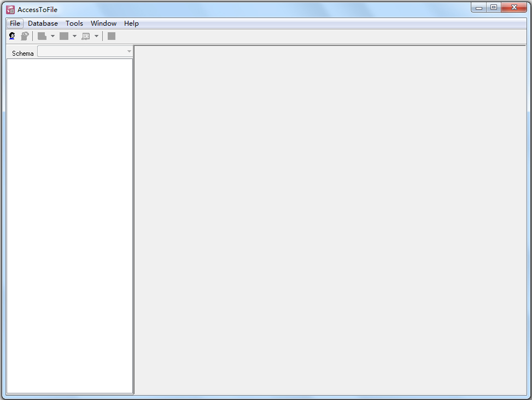Click the gray square icon after last separator

pos(112,36)
